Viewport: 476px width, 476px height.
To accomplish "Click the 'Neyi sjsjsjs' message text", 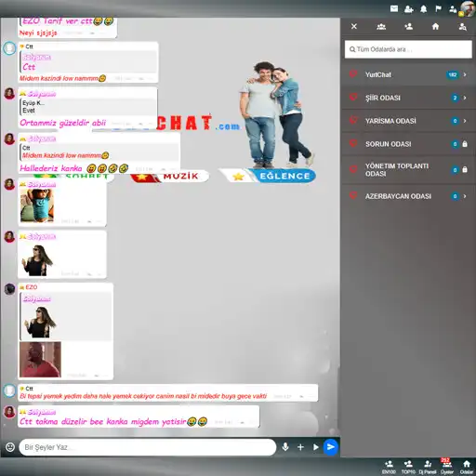I will coord(38,33).
